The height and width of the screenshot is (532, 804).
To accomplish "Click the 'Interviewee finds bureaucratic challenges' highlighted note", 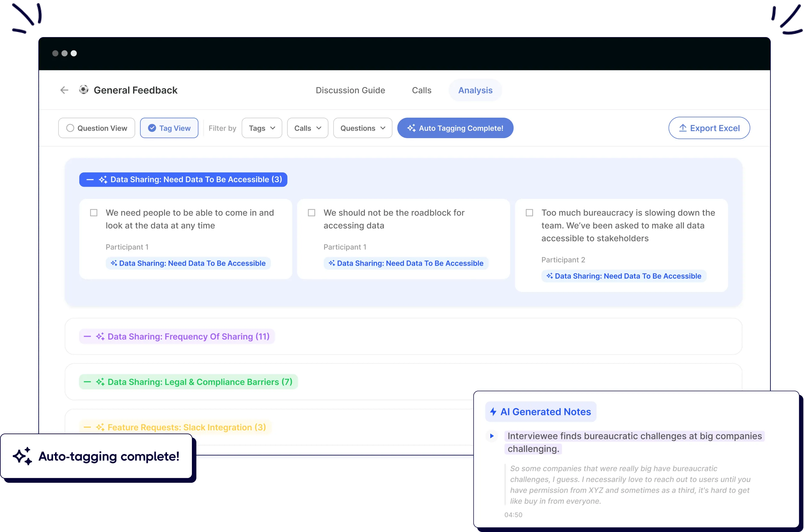I will coord(634,442).
